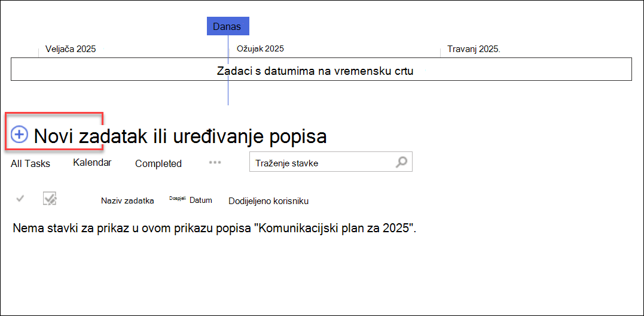Switch to Kalendar view
644x316 pixels.
click(92, 162)
